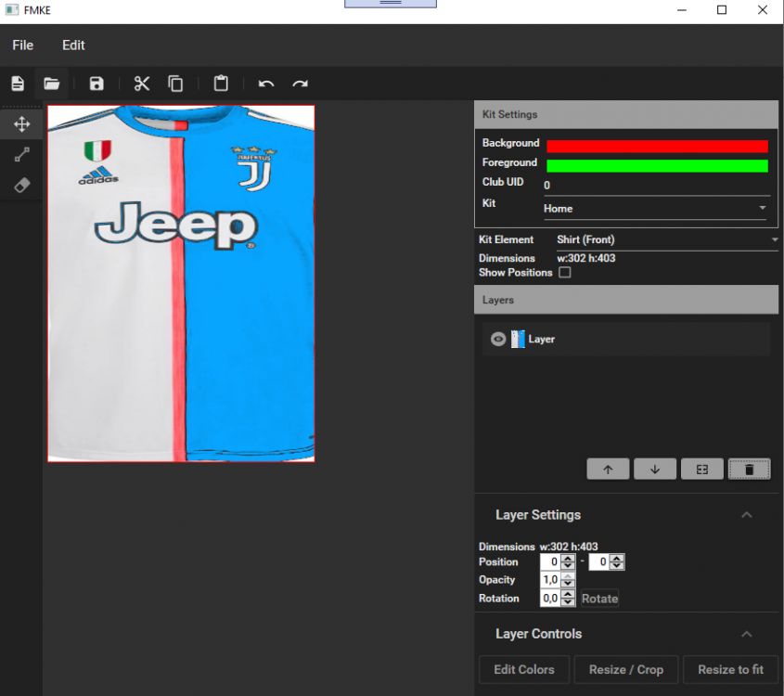Open the Edit menu

pyautogui.click(x=73, y=45)
